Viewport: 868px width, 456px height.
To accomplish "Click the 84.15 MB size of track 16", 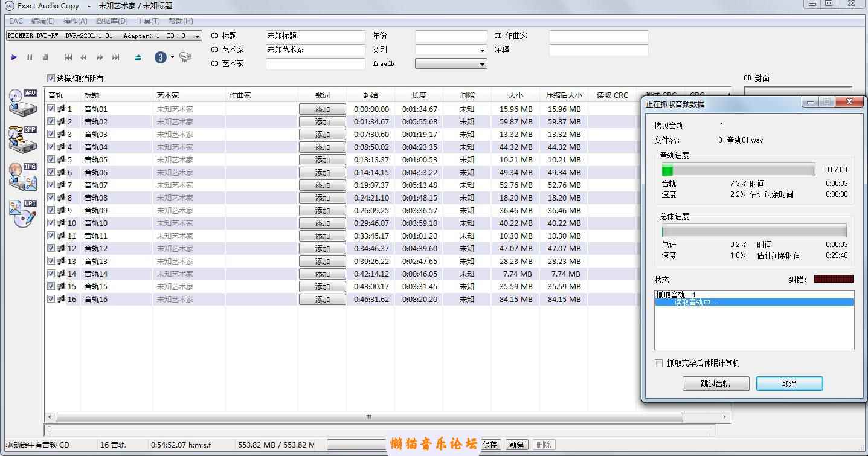I will click(516, 299).
